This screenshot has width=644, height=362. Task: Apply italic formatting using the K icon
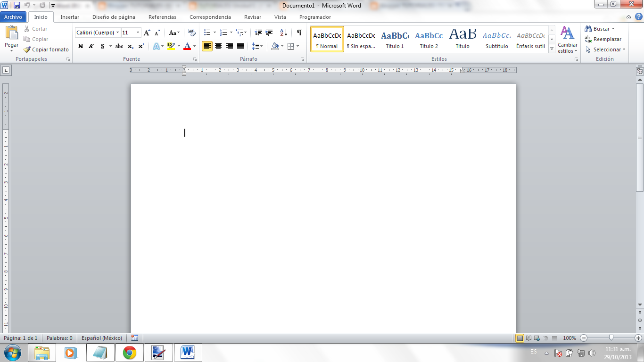(91, 45)
